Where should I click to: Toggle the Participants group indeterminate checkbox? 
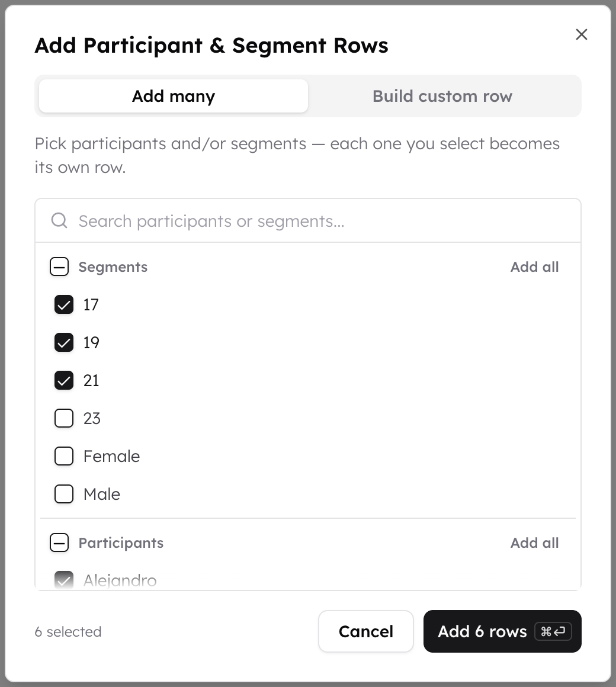[59, 543]
